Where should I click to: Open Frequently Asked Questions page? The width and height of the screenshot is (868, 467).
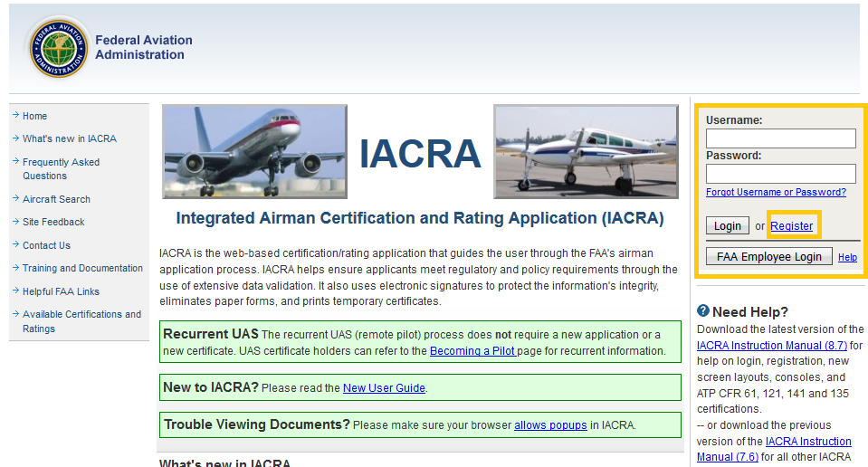pyautogui.click(x=61, y=168)
